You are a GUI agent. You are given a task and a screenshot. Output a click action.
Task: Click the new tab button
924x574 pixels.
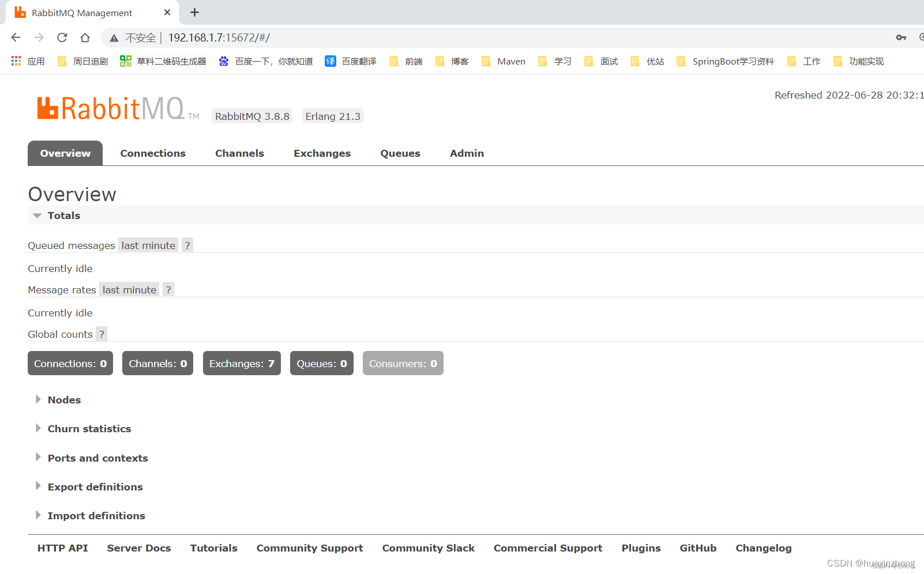pos(194,12)
